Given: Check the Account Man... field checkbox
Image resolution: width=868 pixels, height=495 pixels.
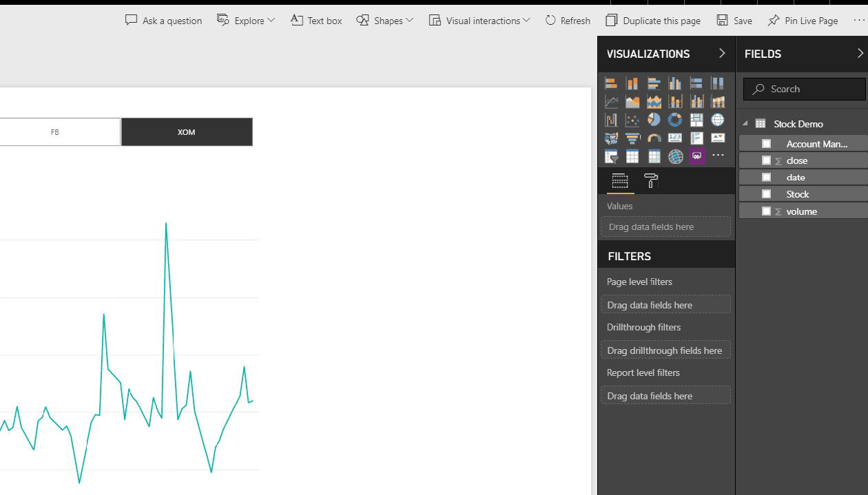Looking at the screenshot, I should [766, 144].
